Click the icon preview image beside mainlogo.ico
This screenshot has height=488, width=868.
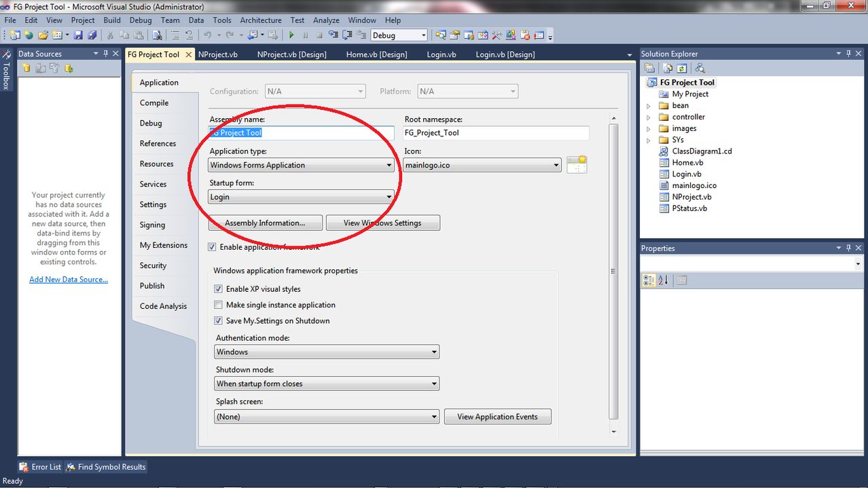[x=577, y=164]
